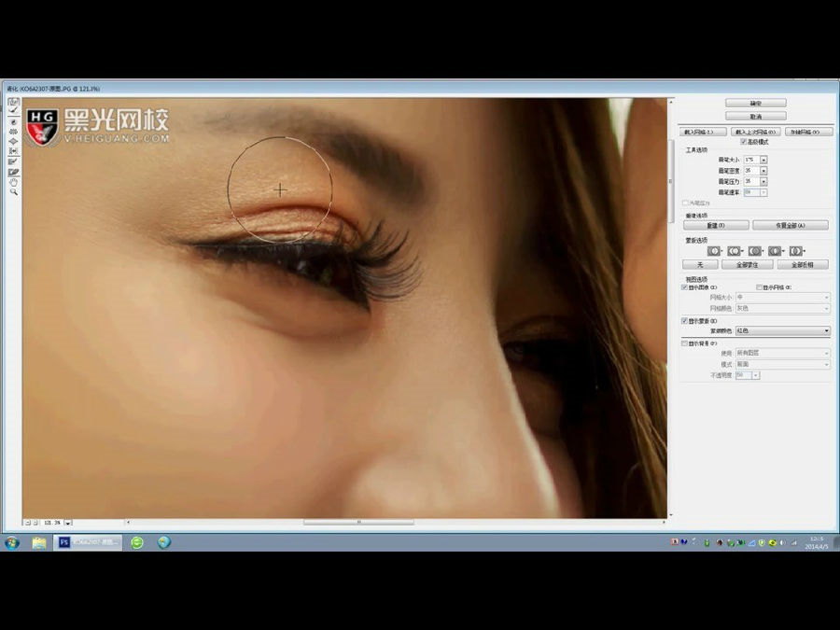Open the mesh color (网格颜色) dropdown
The height and width of the screenshot is (630, 840).
(783, 309)
